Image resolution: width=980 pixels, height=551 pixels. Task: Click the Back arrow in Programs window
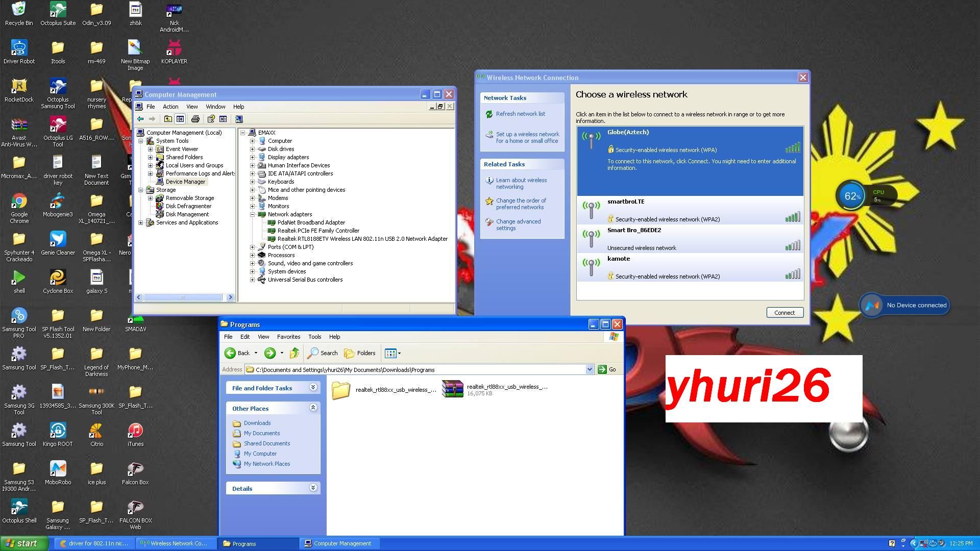(x=231, y=353)
